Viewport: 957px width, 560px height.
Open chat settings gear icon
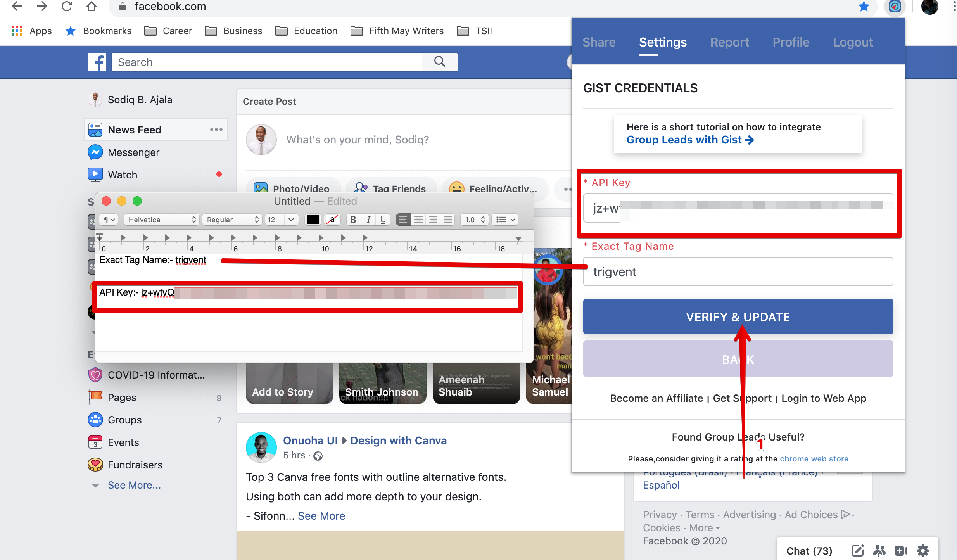click(x=923, y=550)
